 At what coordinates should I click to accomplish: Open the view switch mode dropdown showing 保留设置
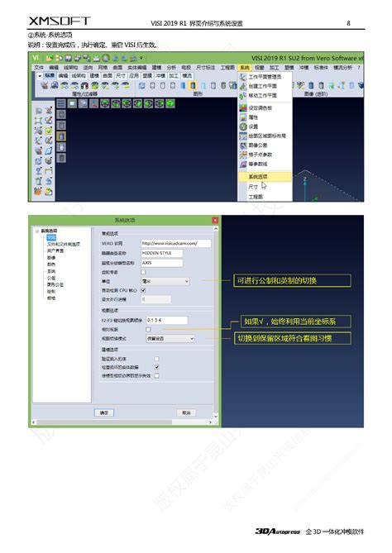(170, 339)
